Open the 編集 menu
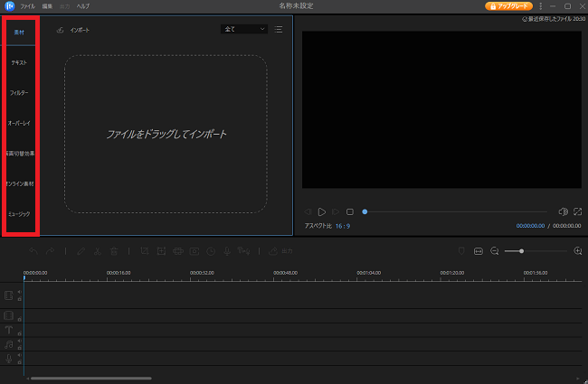 pos(47,6)
